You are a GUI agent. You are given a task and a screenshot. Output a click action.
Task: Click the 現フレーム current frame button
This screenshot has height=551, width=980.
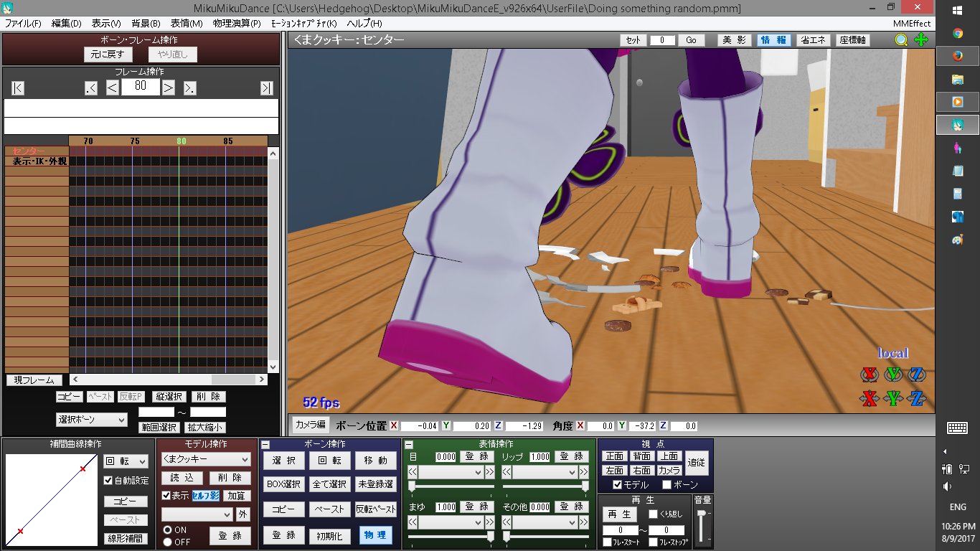pyautogui.click(x=34, y=380)
